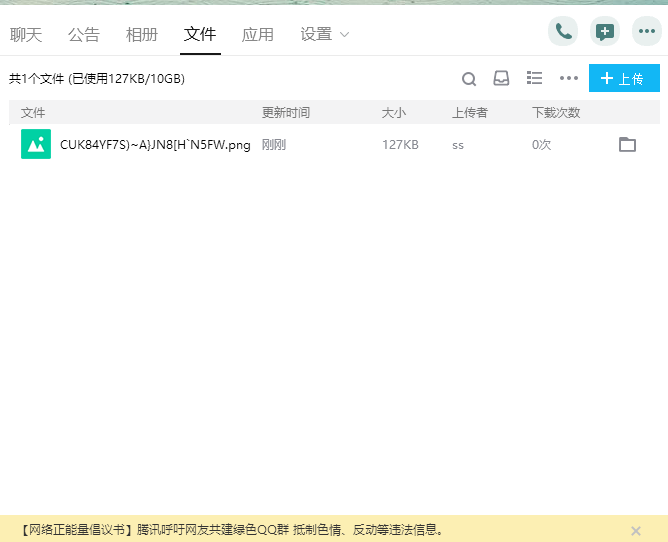This screenshot has height=542, width=668.
Task: Click the 0次 download count
Action: click(x=541, y=145)
